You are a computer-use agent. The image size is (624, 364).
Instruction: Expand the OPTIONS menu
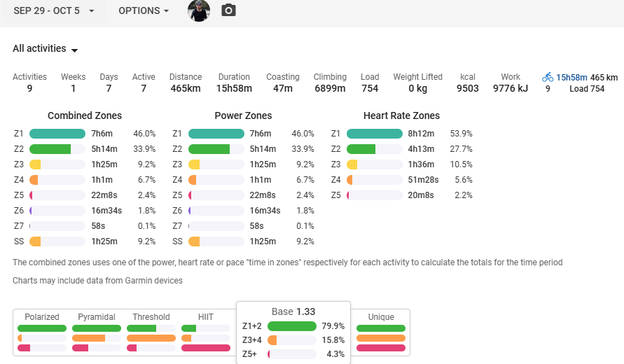pyautogui.click(x=144, y=11)
